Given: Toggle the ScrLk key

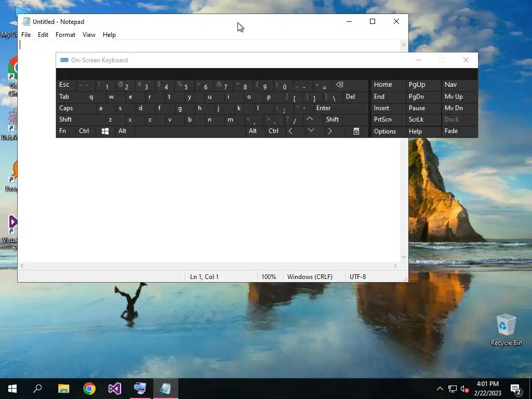Looking at the screenshot, I should coord(423,119).
